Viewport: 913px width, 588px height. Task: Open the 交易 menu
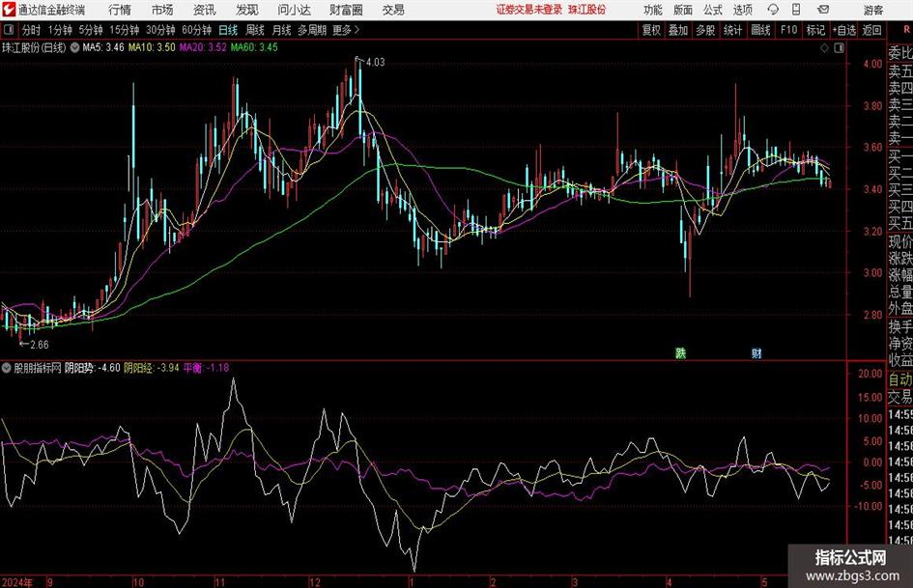393,10
